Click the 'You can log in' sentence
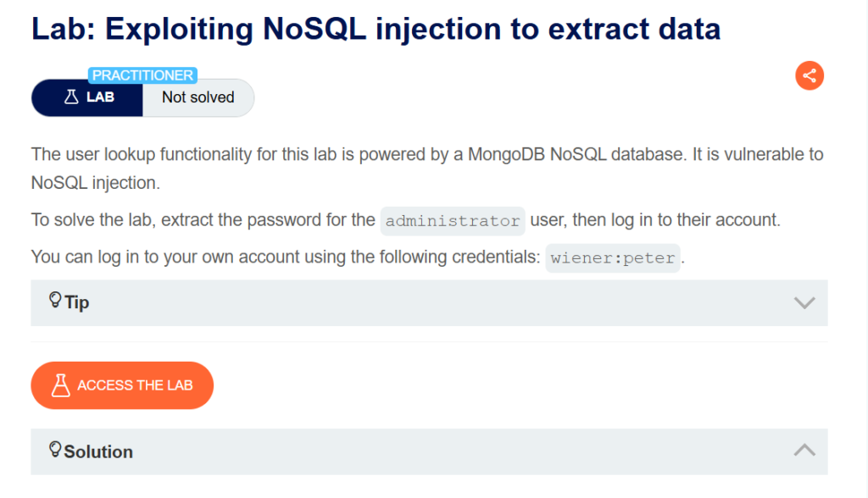 (x=359, y=257)
